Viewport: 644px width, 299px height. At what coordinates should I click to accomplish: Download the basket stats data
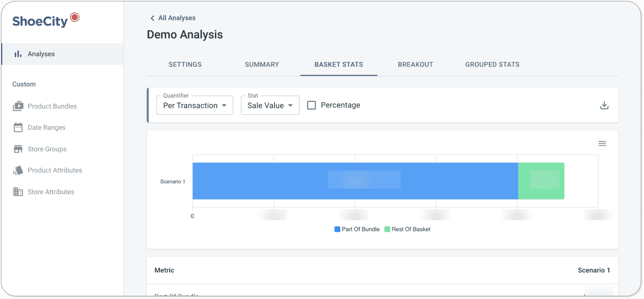[x=604, y=105]
